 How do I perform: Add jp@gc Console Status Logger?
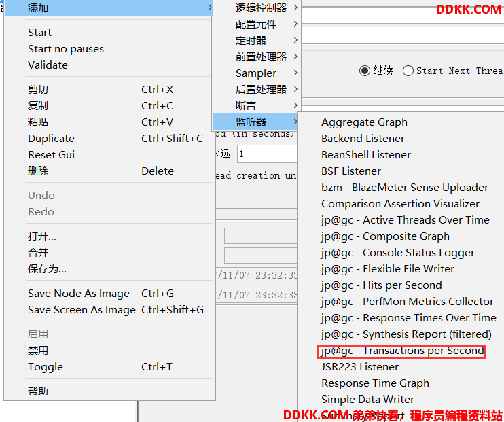(398, 253)
